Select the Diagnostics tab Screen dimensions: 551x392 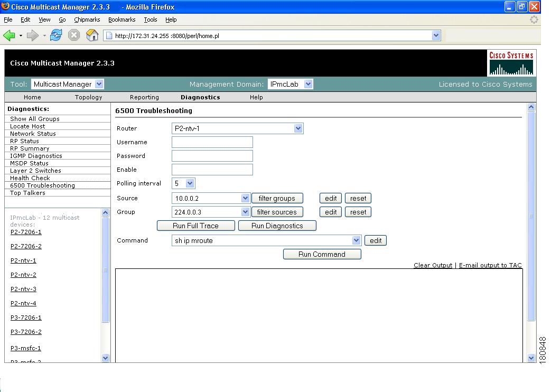point(200,97)
